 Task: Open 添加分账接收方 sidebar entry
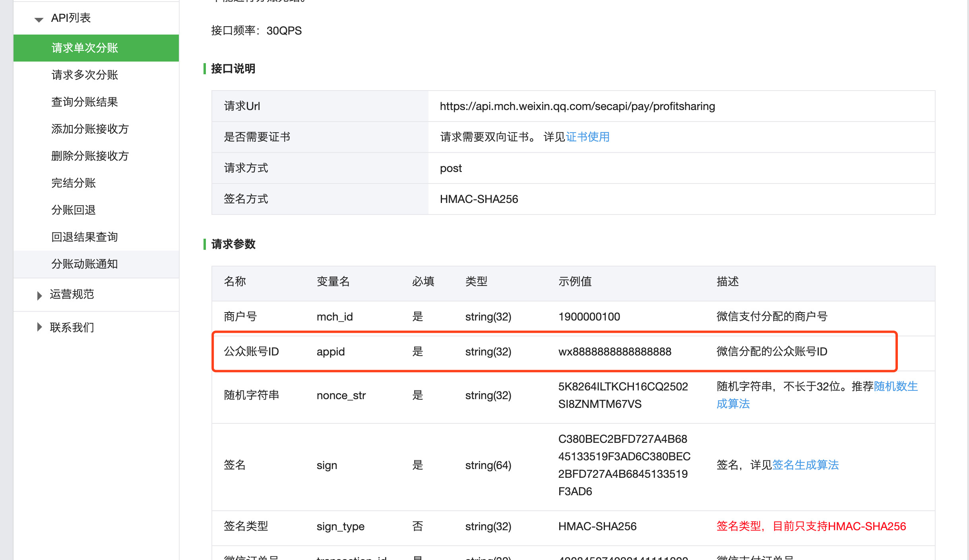click(x=90, y=129)
